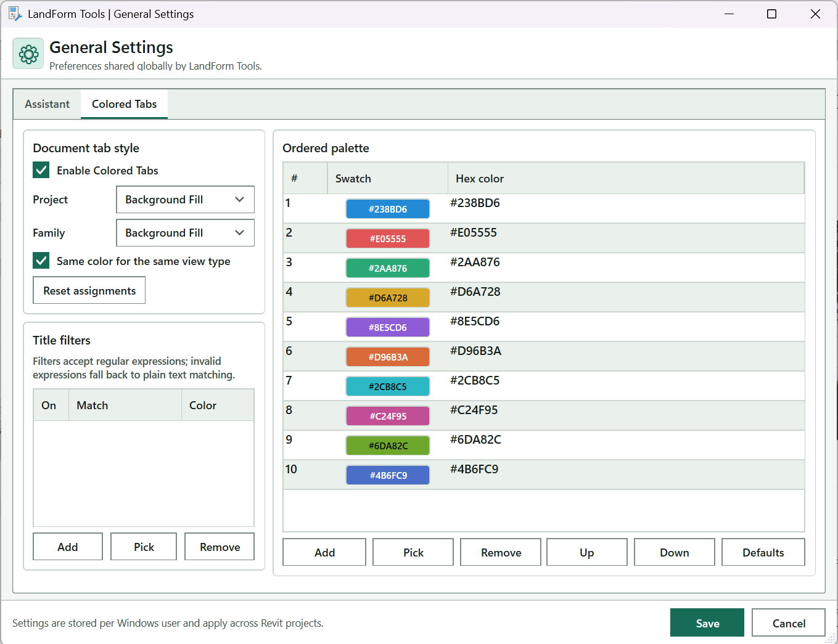Screen dimensions: 838x644
Task: Choose the #D96B3A orange swatch
Action: (388, 357)
